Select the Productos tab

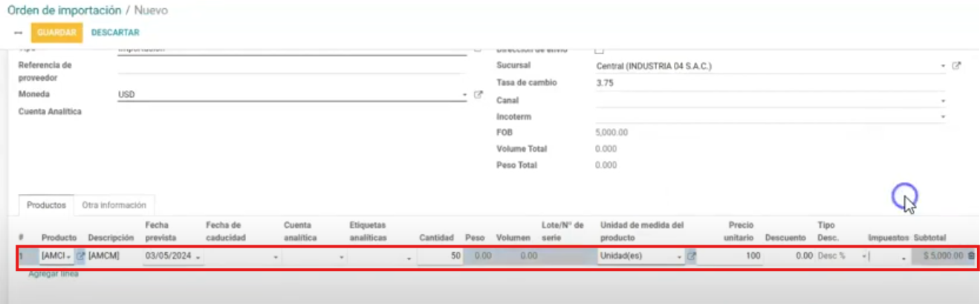click(46, 204)
